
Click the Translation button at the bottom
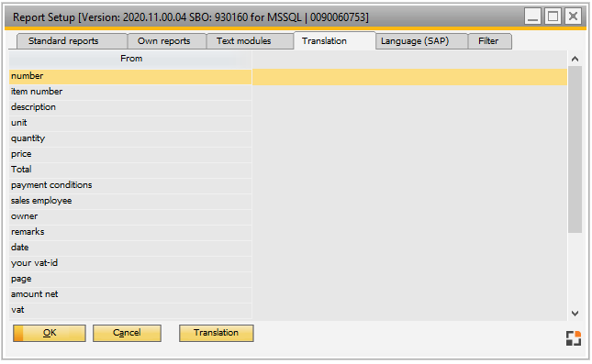click(x=217, y=333)
